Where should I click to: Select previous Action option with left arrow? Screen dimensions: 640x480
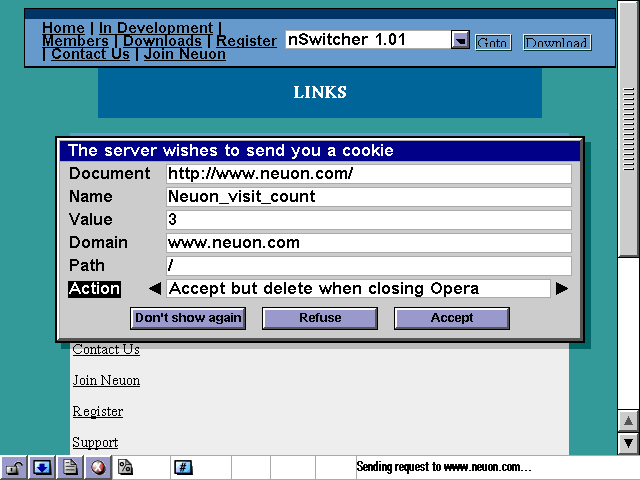coord(155,289)
